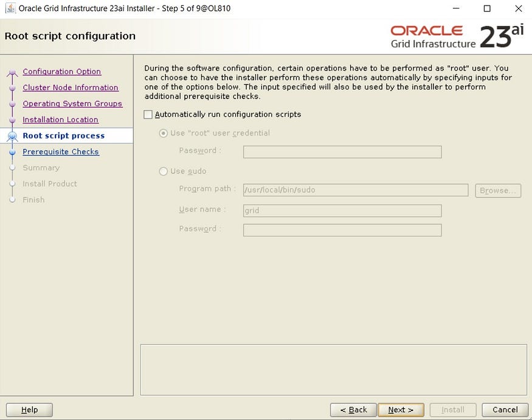Go to Cluster Node Information step
This screenshot has height=420, width=532.
coord(71,88)
